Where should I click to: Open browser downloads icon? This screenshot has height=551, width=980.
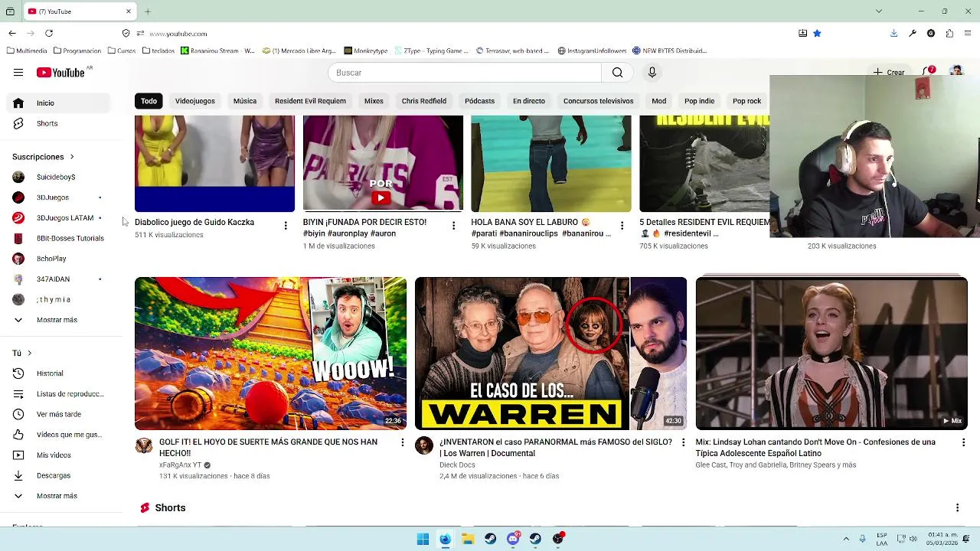(x=893, y=33)
